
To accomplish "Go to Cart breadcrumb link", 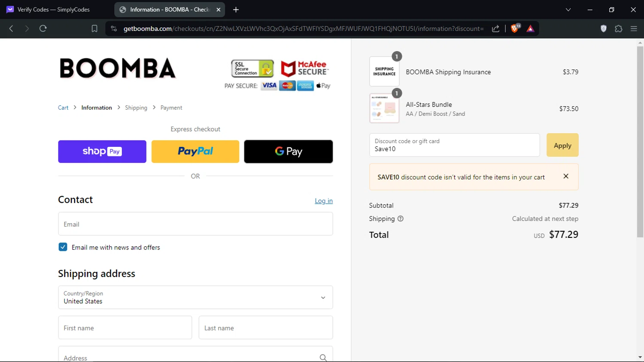I will coord(63,108).
